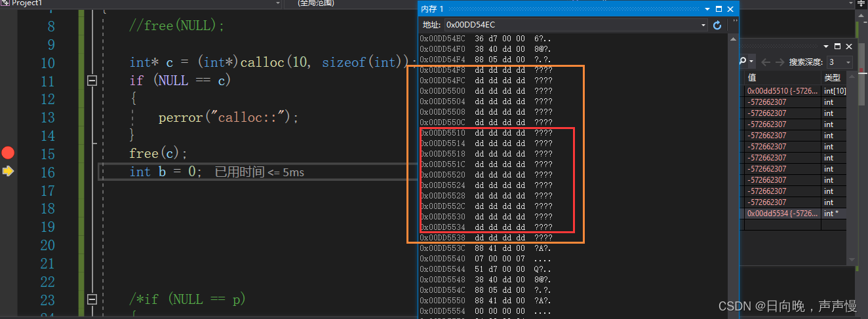
Task: Click the memory row at address 0x00DD5534
Action: (x=486, y=227)
